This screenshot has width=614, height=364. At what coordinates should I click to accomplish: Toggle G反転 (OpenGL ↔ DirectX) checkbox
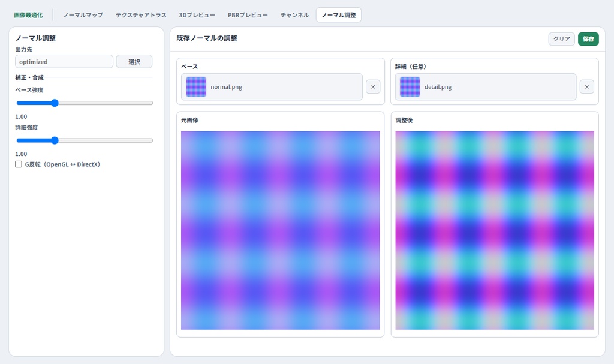pyautogui.click(x=19, y=164)
